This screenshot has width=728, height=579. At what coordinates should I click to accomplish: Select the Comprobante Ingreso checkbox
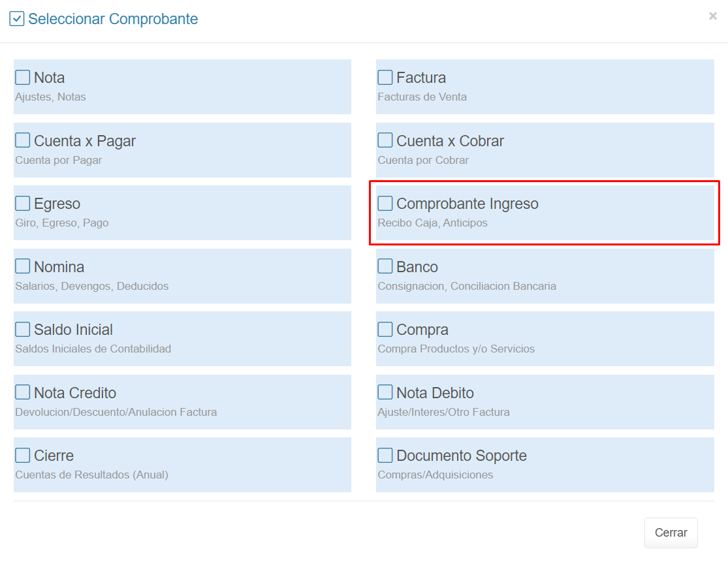pyautogui.click(x=385, y=204)
